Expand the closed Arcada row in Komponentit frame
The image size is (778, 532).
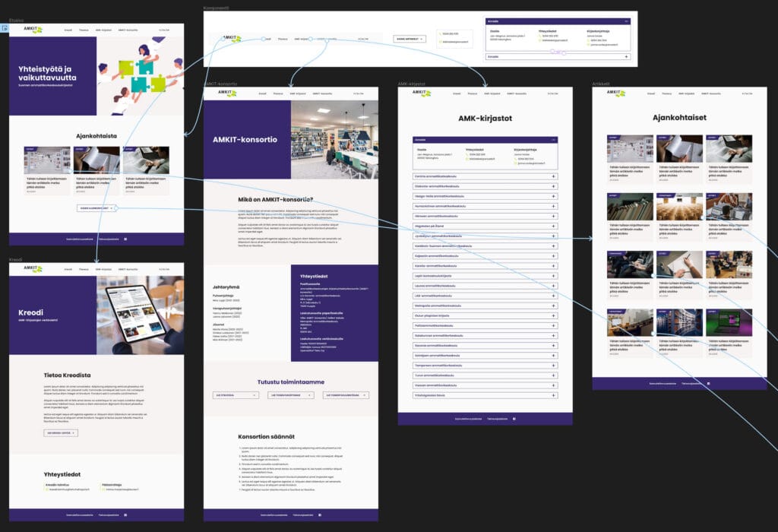(626, 56)
